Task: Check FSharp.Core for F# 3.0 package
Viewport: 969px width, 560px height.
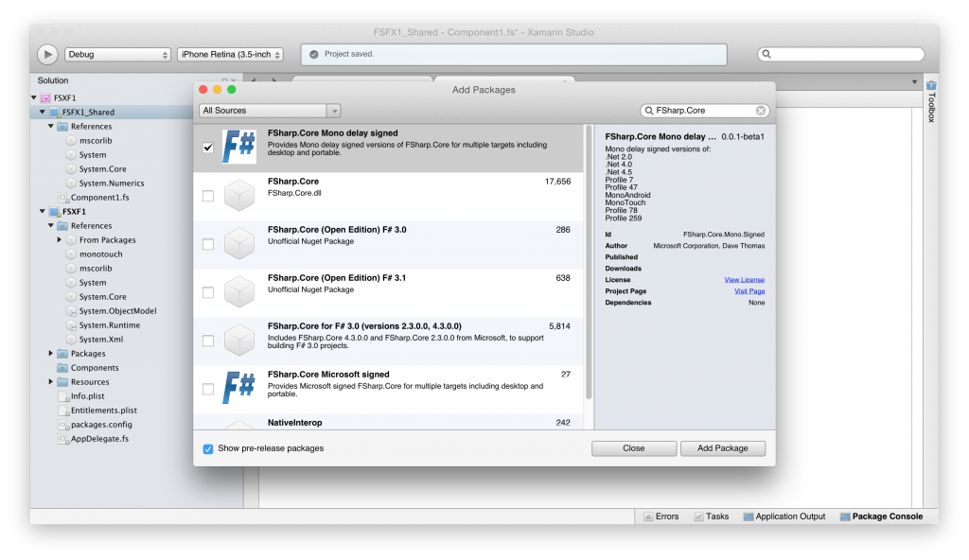Action: coord(208,341)
